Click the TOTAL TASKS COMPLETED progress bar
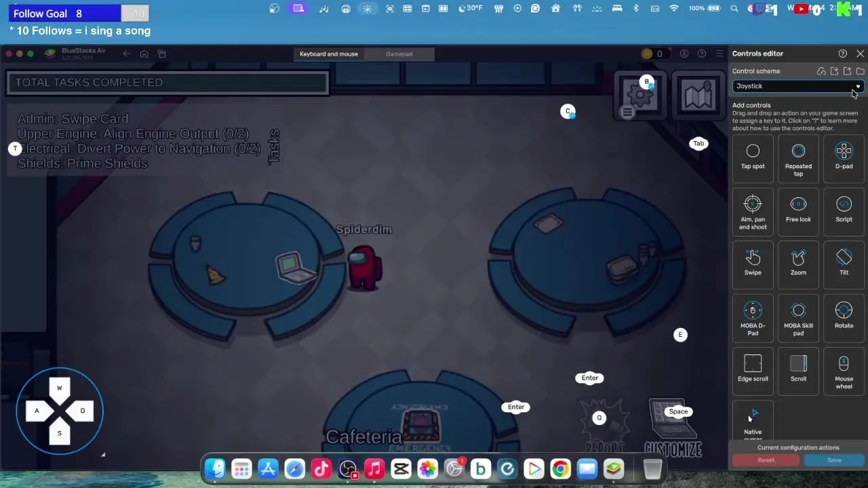Viewport: 868px width, 488px height. pos(167,83)
